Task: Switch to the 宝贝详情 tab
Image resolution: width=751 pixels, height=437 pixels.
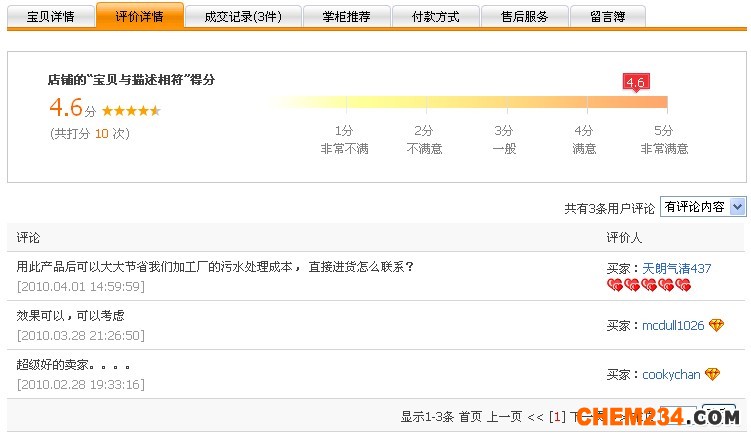Action: coord(51,16)
